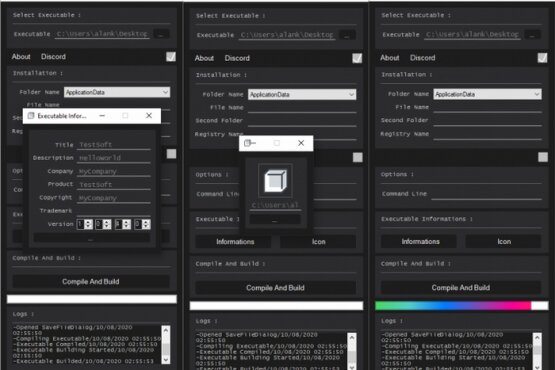
Task: Open Folder Name dropdown in middle window
Action: (x=302, y=94)
